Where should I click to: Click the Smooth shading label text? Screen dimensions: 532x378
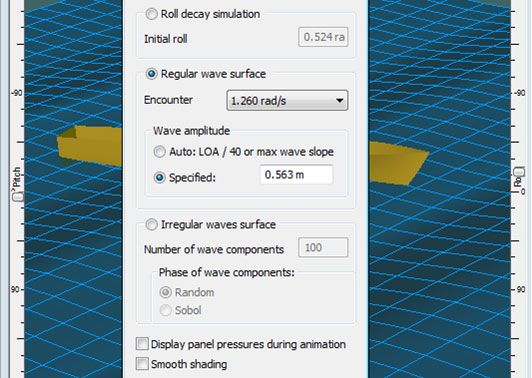pos(189,364)
